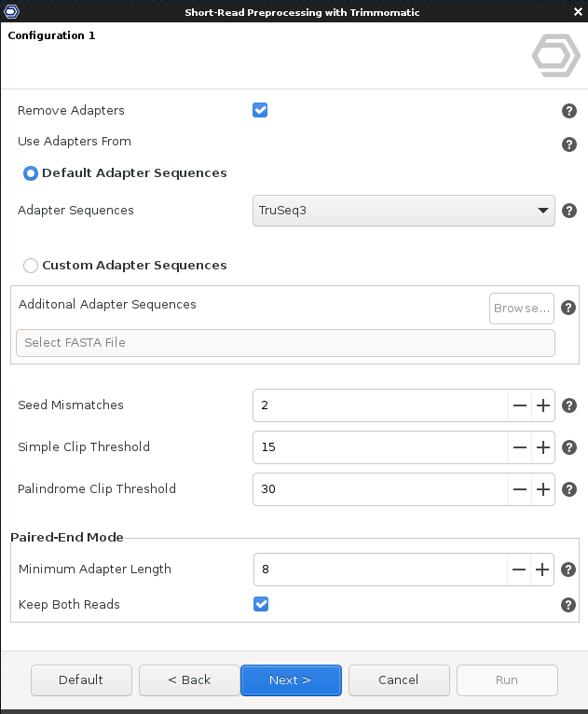Click the Next button

(x=291, y=680)
